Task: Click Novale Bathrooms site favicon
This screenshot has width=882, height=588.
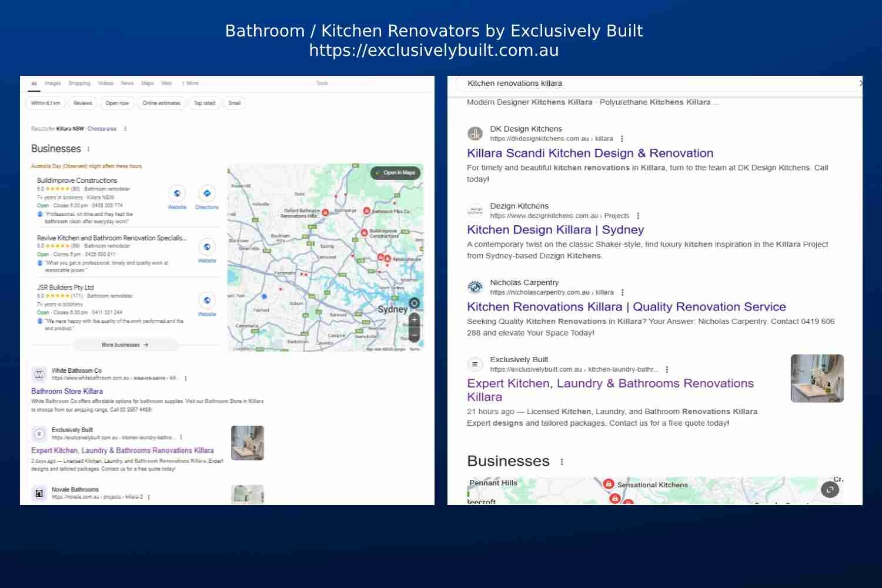Action: (39, 493)
